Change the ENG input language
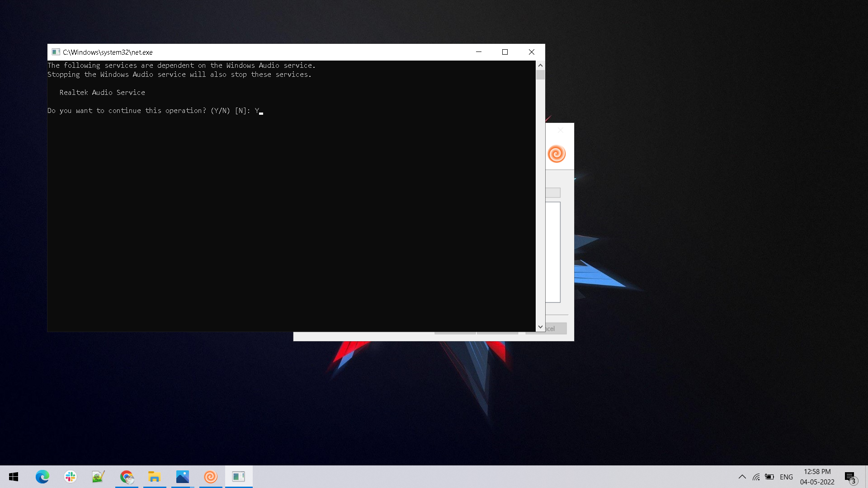The height and width of the screenshot is (488, 868). pos(786,477)
